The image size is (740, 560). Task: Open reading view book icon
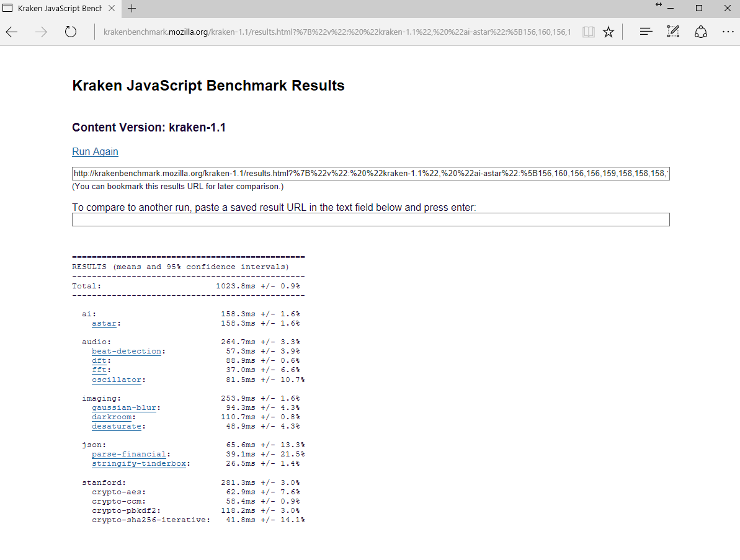[x=588, y=32]
